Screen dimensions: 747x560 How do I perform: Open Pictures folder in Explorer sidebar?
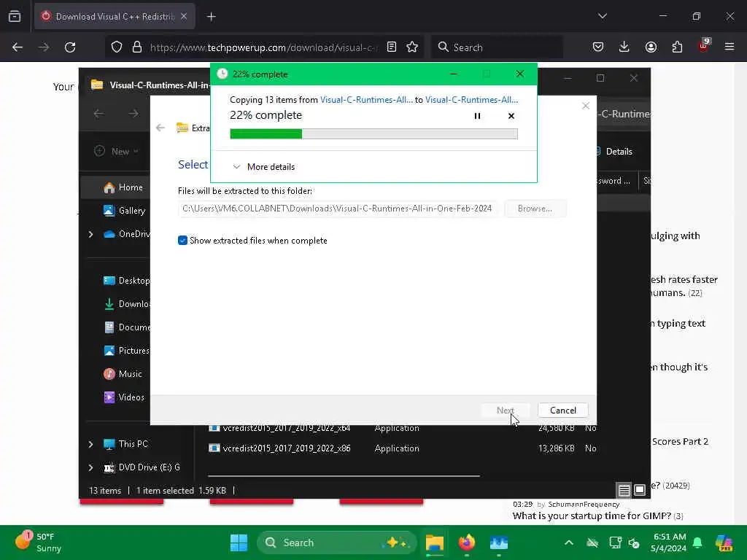[125, 351]
